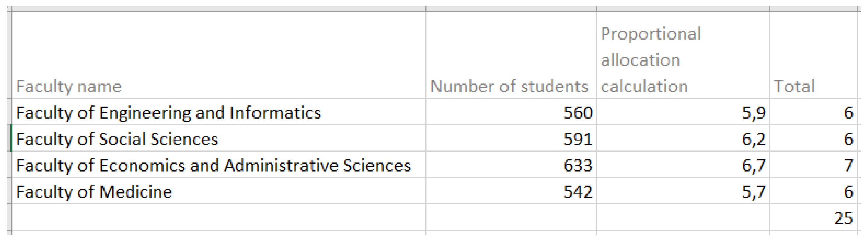
Task: Click the 6,2 proportional allocation cell
Action: pyautogui.click(x=683, y=139)
